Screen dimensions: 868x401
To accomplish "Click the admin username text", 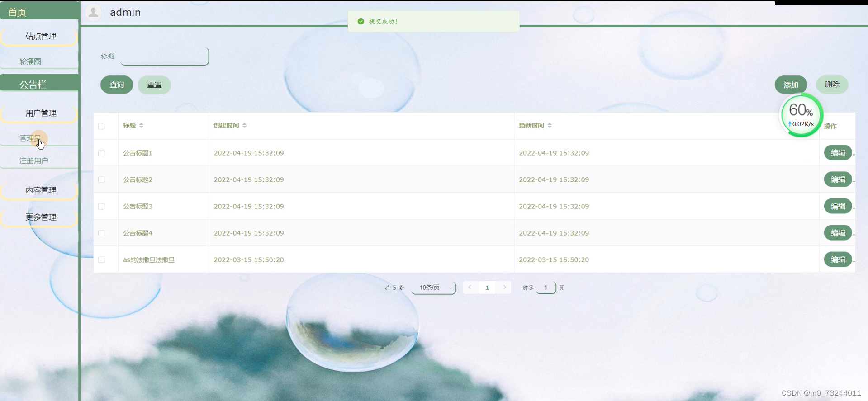I will pos(125,12).
